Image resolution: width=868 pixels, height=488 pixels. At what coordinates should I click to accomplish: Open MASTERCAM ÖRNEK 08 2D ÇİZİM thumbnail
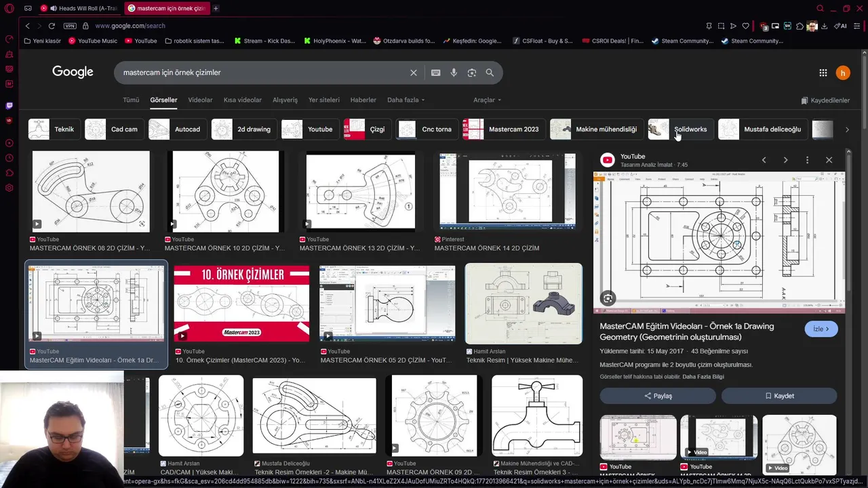click(x=91, y=191)
